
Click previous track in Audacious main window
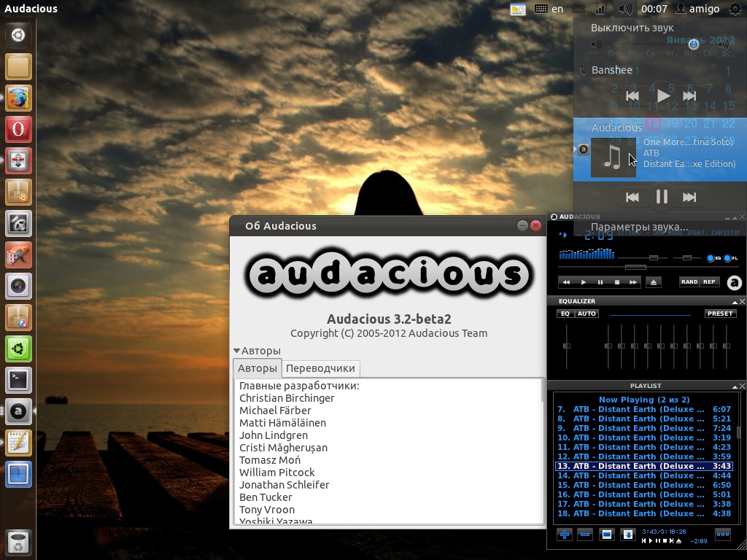tap(566, 282)
